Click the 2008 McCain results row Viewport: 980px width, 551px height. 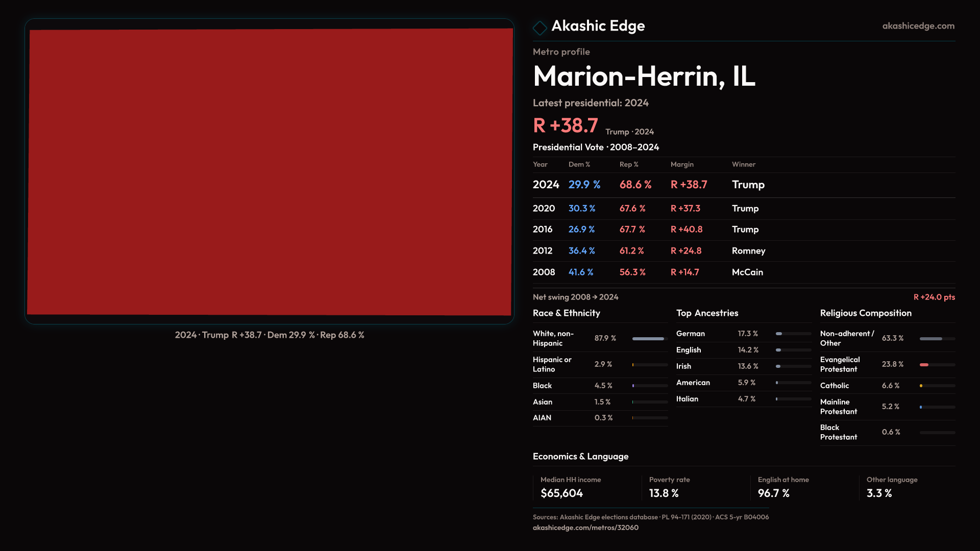(743, 272)
